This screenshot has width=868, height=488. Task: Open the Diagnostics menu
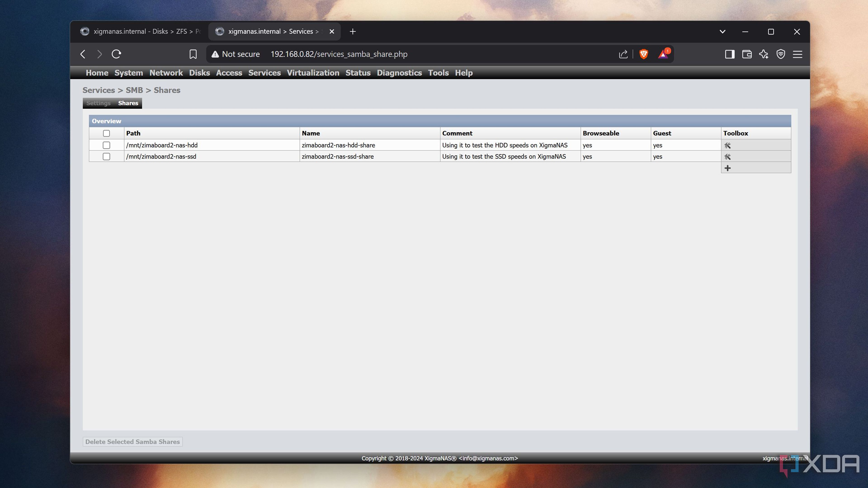tap(399, 73)
